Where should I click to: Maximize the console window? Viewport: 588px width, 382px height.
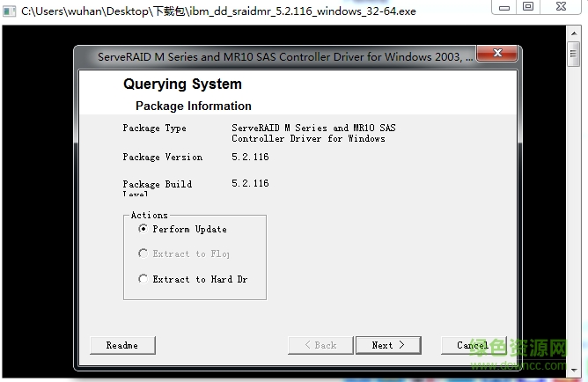528,7
